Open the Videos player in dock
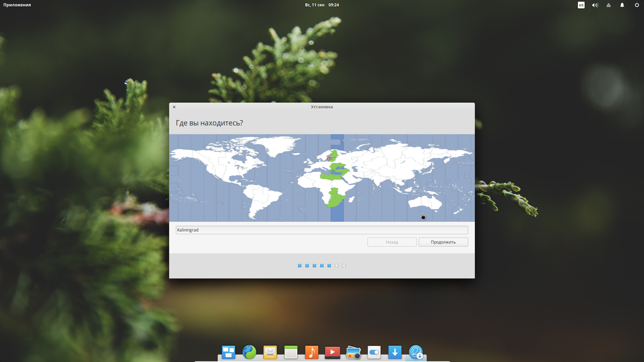Screen dimensions: 644x362 tap(333, 352)
